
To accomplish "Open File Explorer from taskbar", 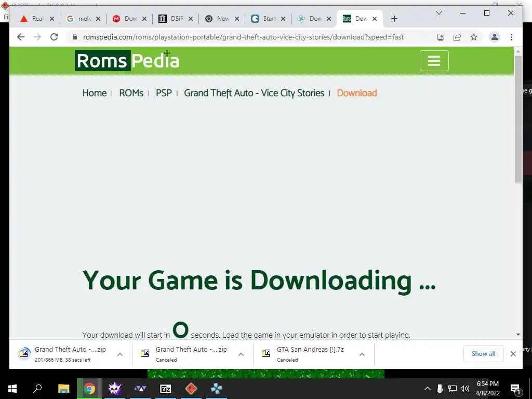I will pos(63,389).
